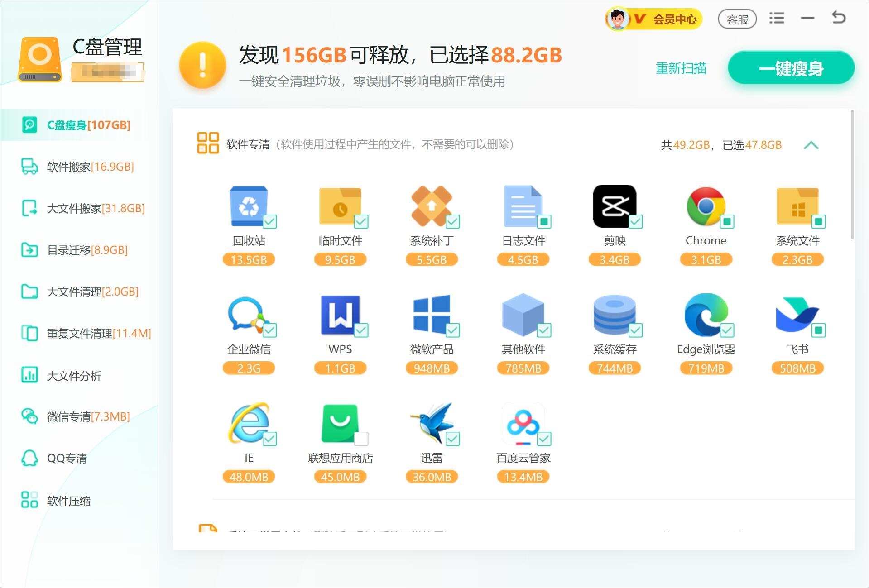This screenshot has height=588, width=869.
Task: Select the WPS app icon
Action: (x=340, y=315)
